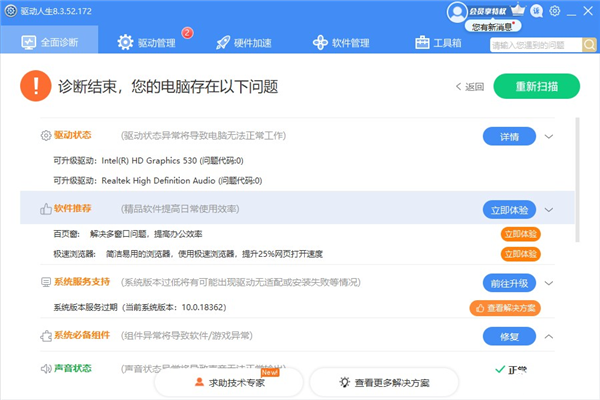The height and width of the screenshot is (400, 600).
Task: Click the VIP crown icon
Action: (x=518, y=10)
